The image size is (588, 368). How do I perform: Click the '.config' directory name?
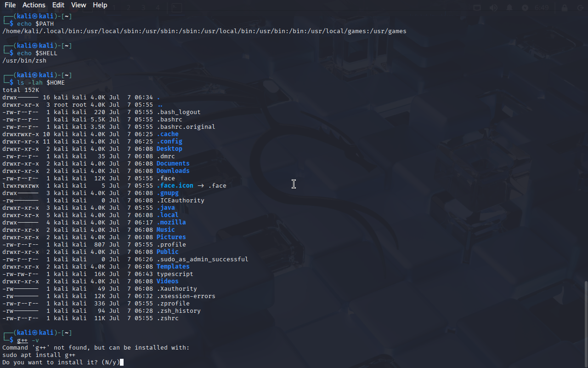tap(170, 142)
